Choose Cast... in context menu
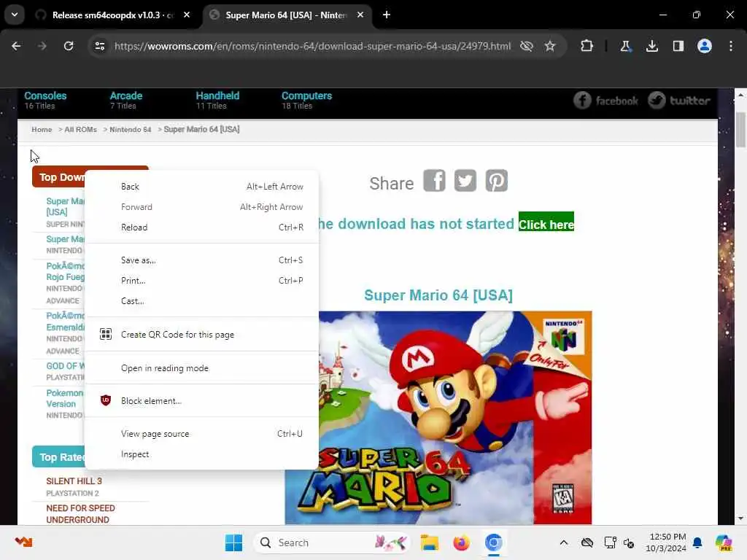 (x=201, y=301)
